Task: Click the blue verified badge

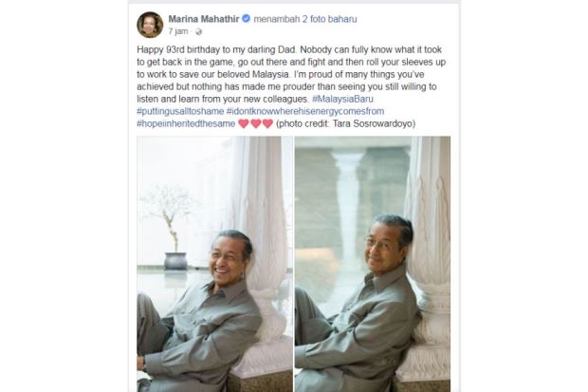Action: tap(246, 18)
